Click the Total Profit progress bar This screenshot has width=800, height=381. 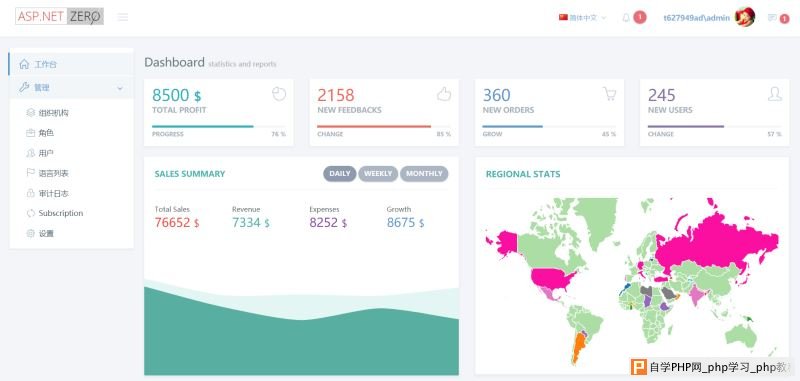point(219,126)
